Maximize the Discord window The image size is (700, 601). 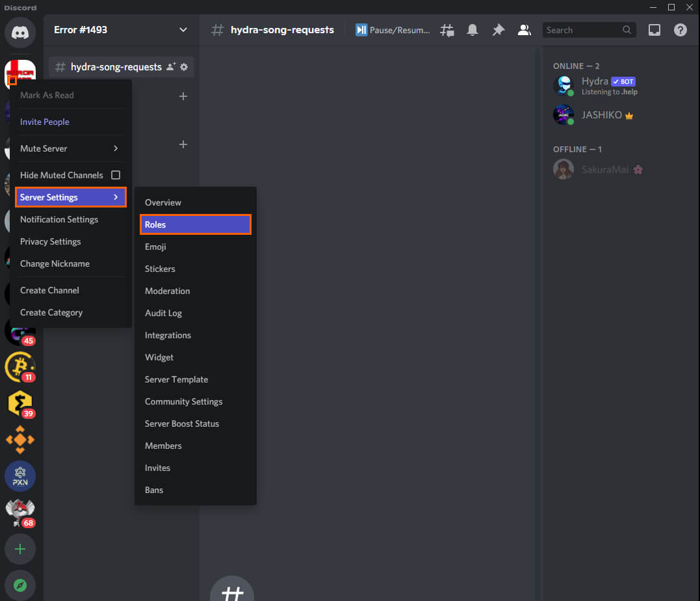[671, 7]
